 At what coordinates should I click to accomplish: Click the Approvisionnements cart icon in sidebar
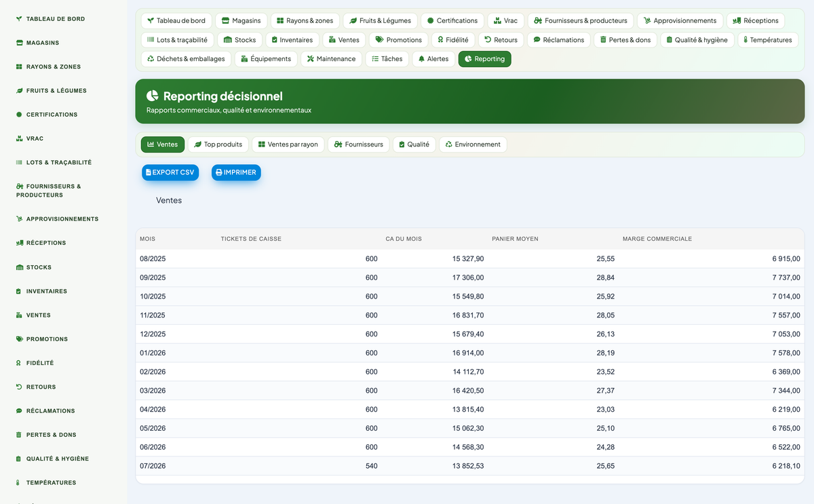point(19,219)
